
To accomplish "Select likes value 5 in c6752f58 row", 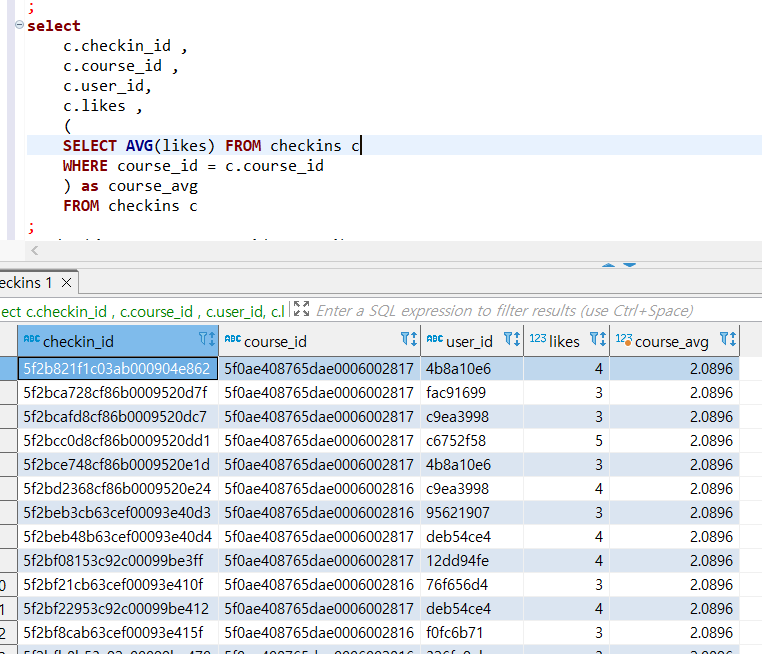I will tap(567, 441).
